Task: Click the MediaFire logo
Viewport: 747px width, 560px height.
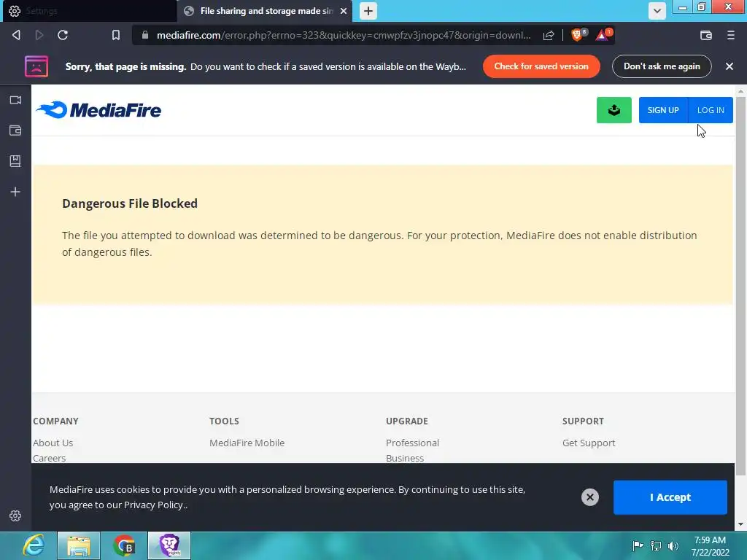Action: 98,110
